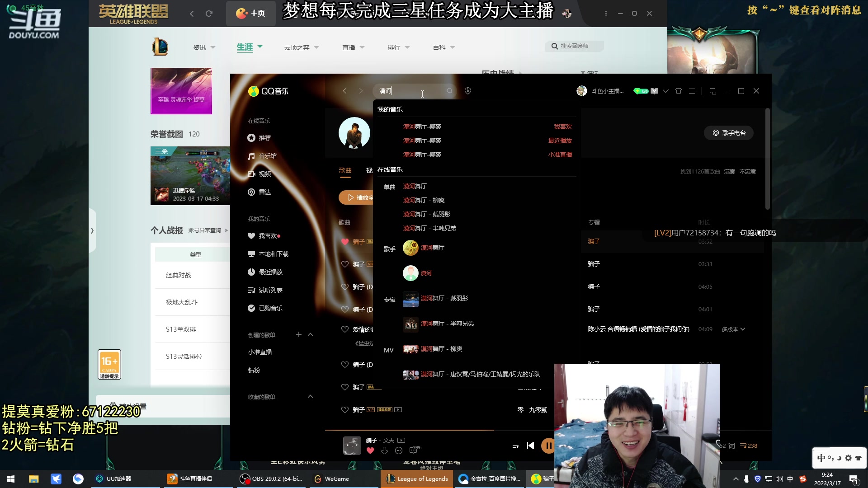
Task: Select 极地大乱斗 match type
Action: coord(181,302)
